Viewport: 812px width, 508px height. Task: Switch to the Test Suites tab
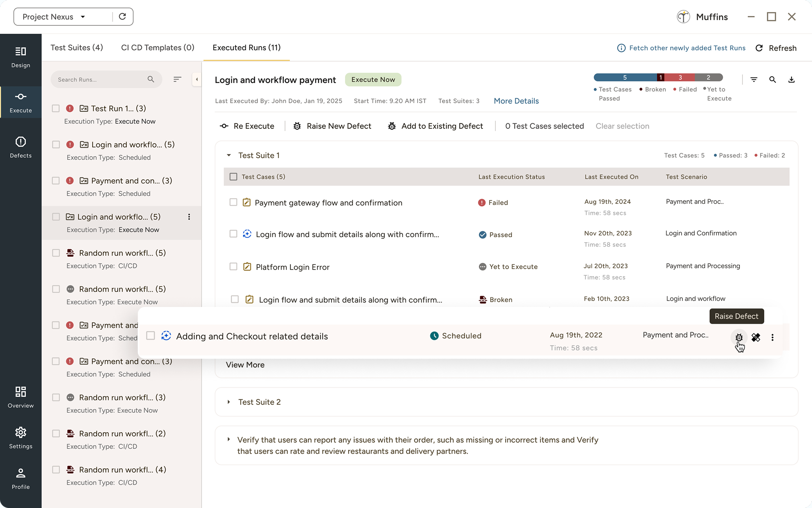point(76,47)
